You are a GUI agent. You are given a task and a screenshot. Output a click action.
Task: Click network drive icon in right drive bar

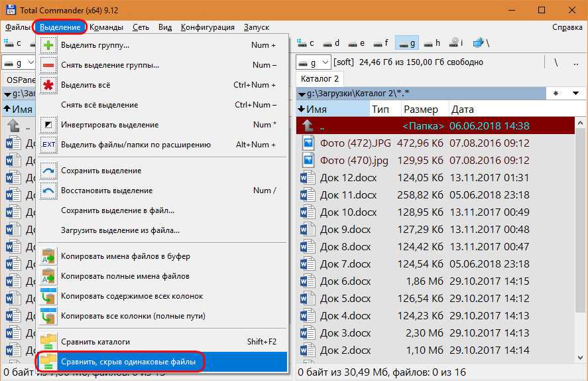coord(478,43)
